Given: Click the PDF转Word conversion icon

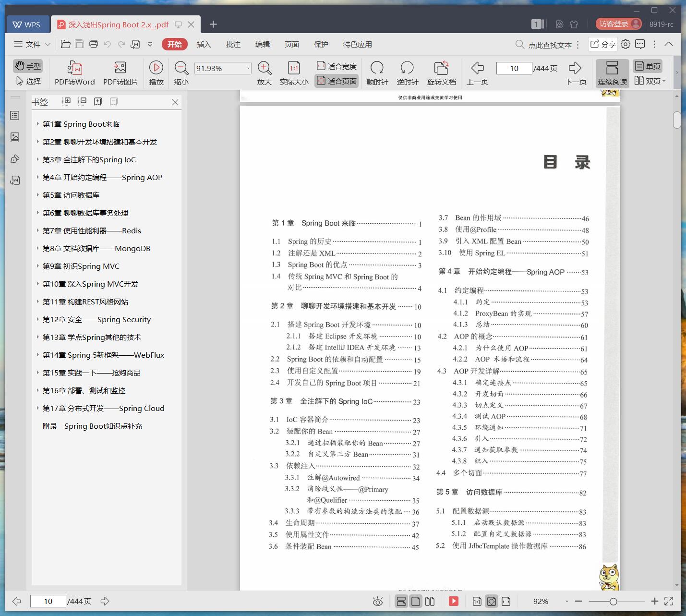Looking at the screenshot, I should point(74,73).
